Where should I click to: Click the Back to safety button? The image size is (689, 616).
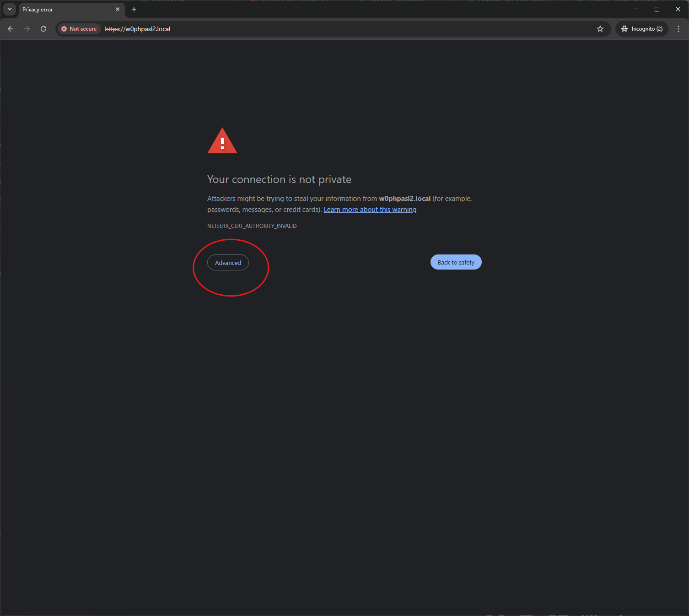coord(456,262)
